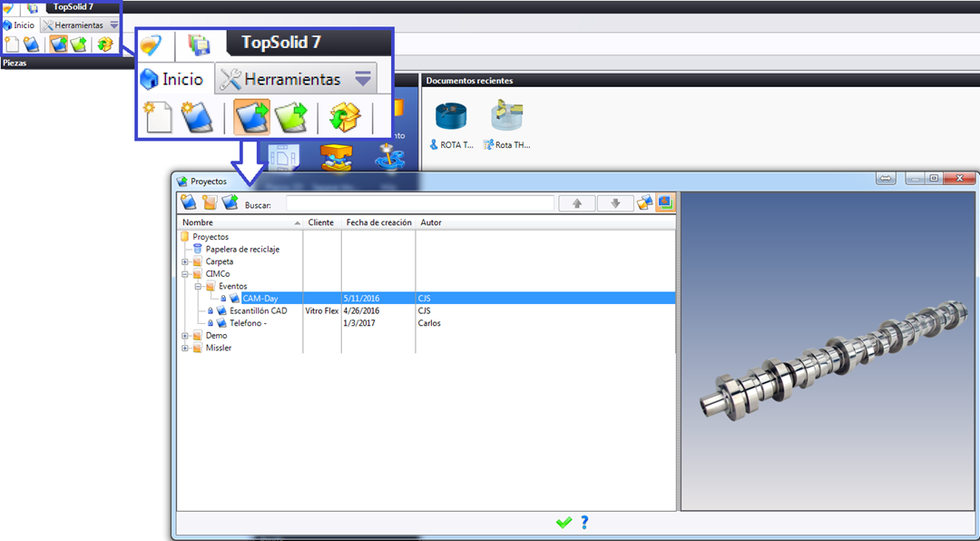The width and height of the screenshot is (980, 541).
Task: Click the new project icon in Proyectos toolbar
Action: [189, 202]
